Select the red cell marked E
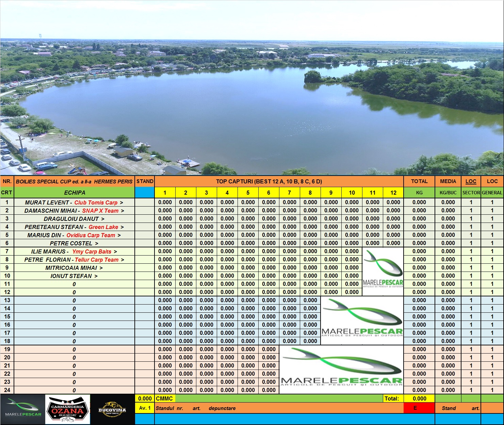The width and height of the screenshot is (504, 425). click(x=419, y=408)
